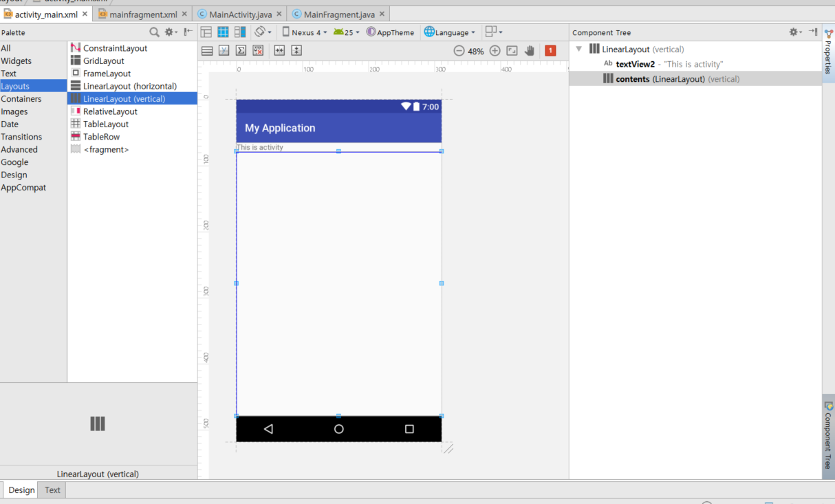Switch to the Text tab

click(52, 490)
